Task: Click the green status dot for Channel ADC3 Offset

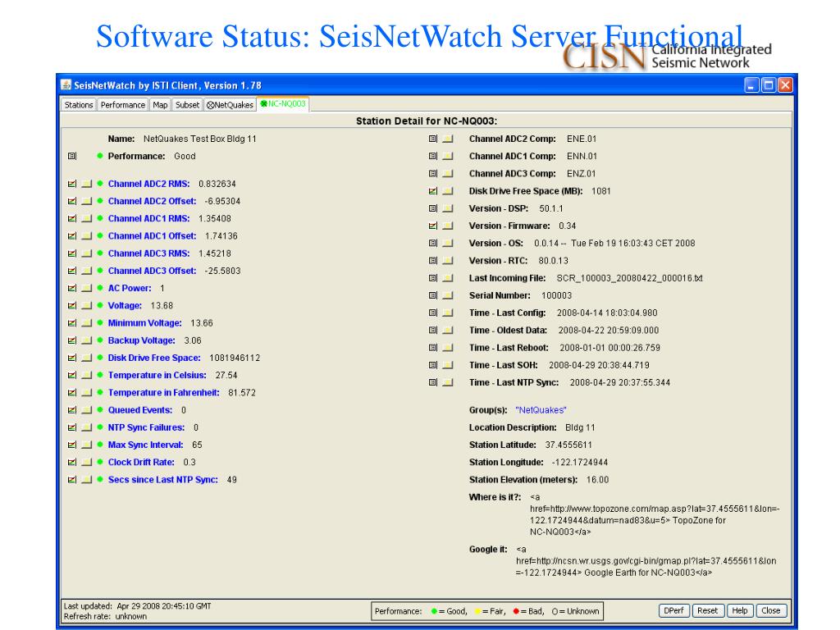Action: [x=99, y=271]
